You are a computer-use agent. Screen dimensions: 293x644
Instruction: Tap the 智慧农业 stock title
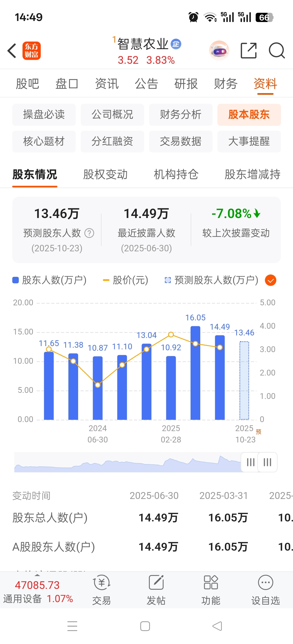pyautogui.click(x=143, y=44)
